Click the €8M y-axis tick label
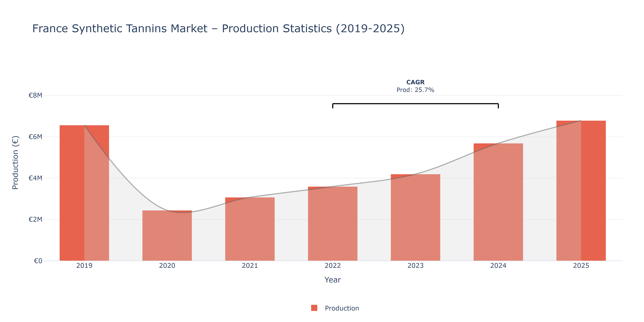This screenshot has height=322, width=644. 35,95
